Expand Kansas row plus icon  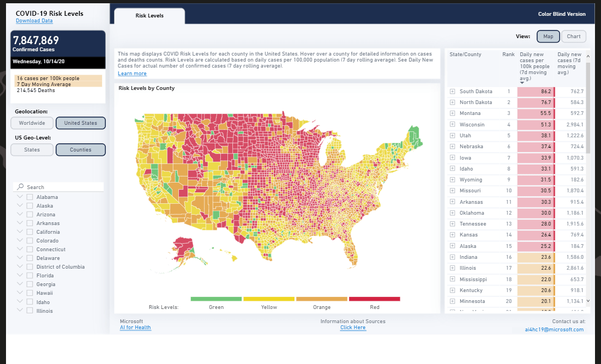tap(452, 234)
